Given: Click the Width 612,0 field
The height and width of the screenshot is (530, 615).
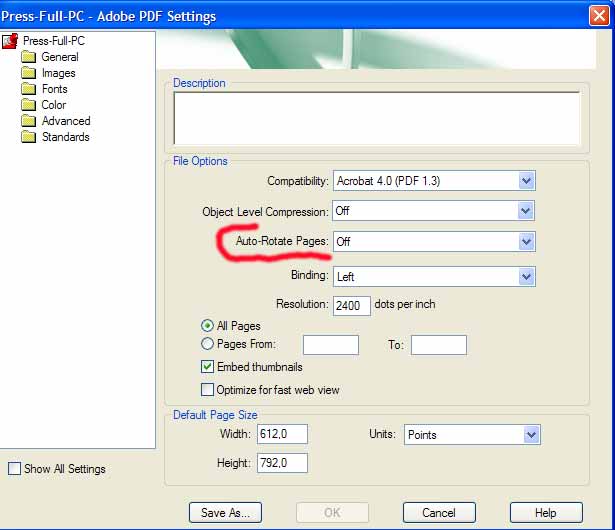Looking at the screenshot, I should point(282,434).
